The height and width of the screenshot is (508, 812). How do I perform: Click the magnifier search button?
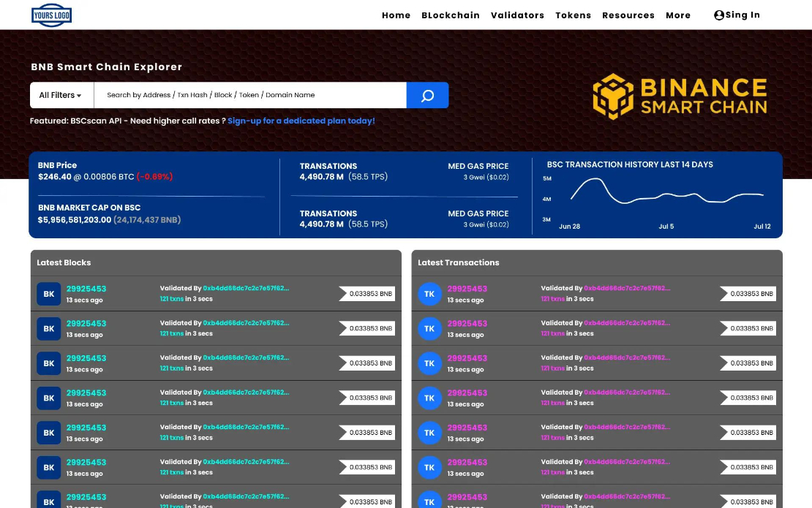coord(427,95)
